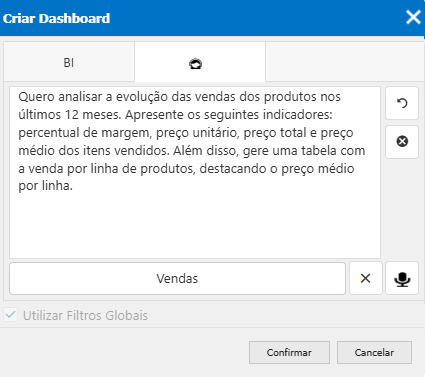Place cursor at the word Quero in the prompt
The image size is (425, 377).
[x=36, y=97]
